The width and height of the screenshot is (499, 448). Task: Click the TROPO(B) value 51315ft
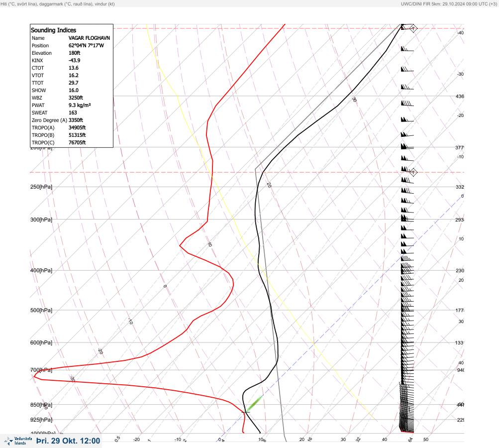77,135
